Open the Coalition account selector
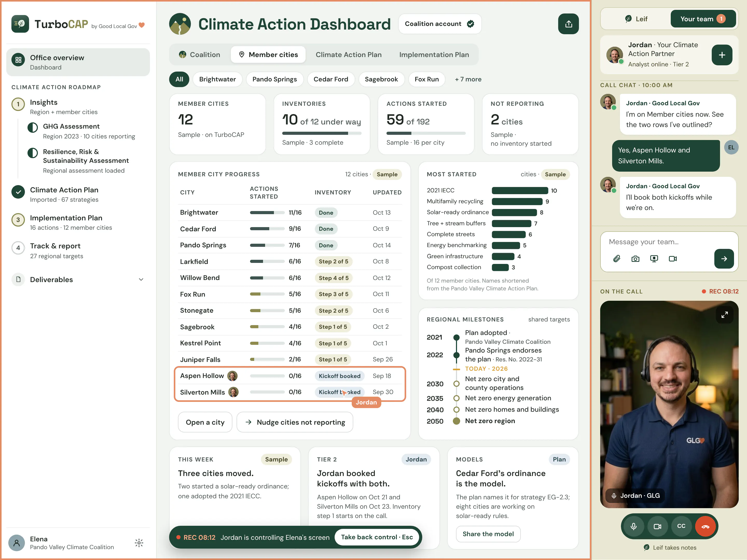This screenshot has width=747, height=560. pyautogui.click(x=440, y=24)
